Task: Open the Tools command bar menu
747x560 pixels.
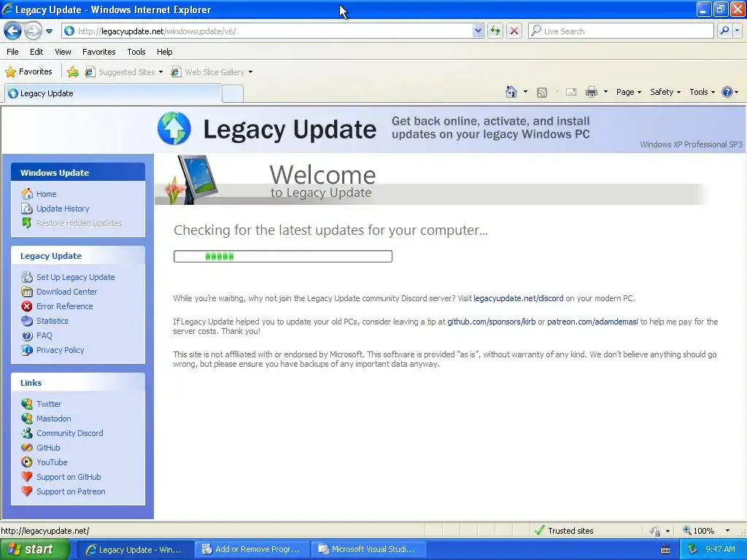Action: tap(702, 92)
